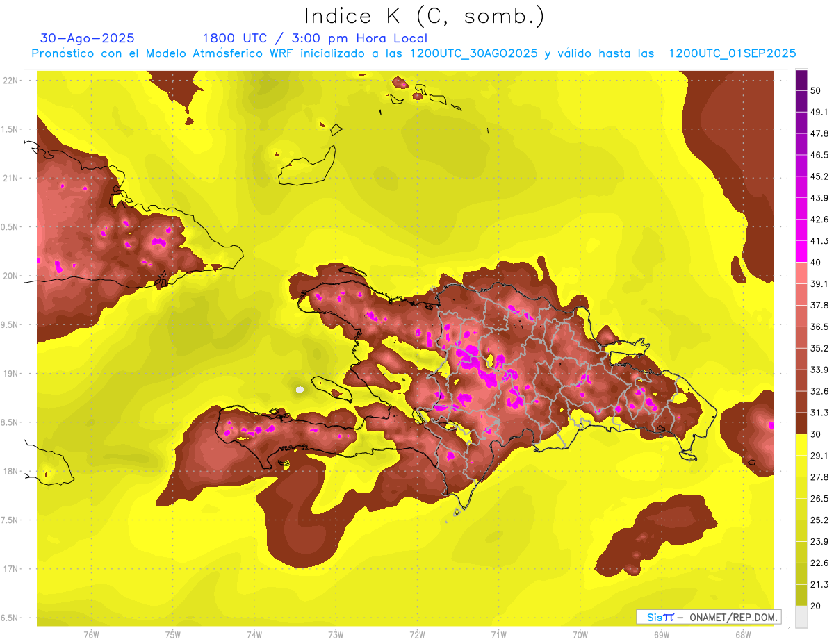834x644 pixels.
Task: Click the legend value "36.5"
Action: (819, 327)
